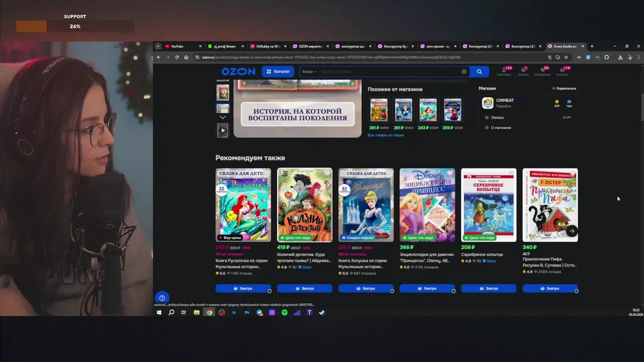The width and height of the screenshot is (644, 362).
Task: Open the Золушка book card image
Action: (x=366, y=205)
